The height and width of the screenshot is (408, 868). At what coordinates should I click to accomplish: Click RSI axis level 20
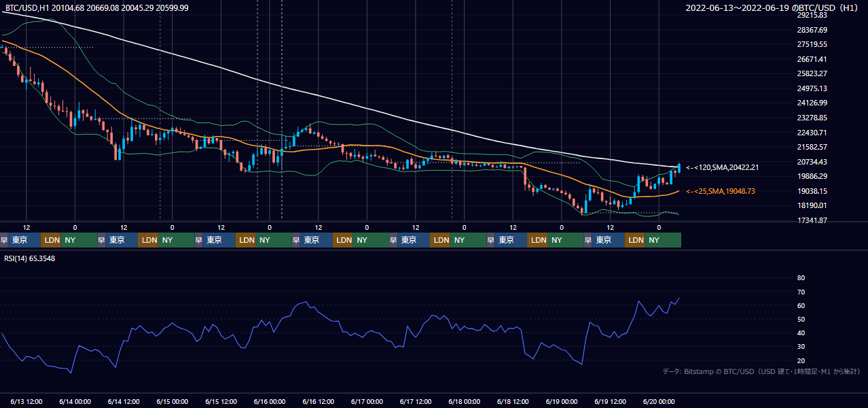[801, 360]
